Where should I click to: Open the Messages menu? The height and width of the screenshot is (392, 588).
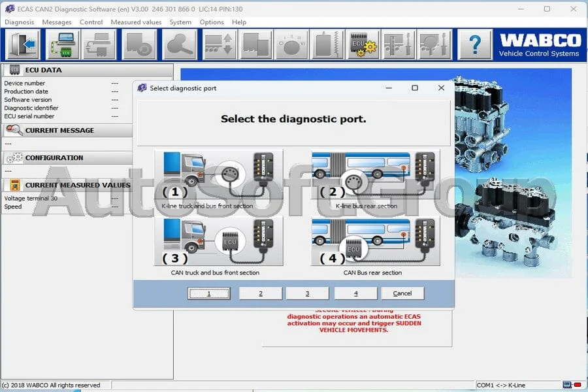(57, 22)
